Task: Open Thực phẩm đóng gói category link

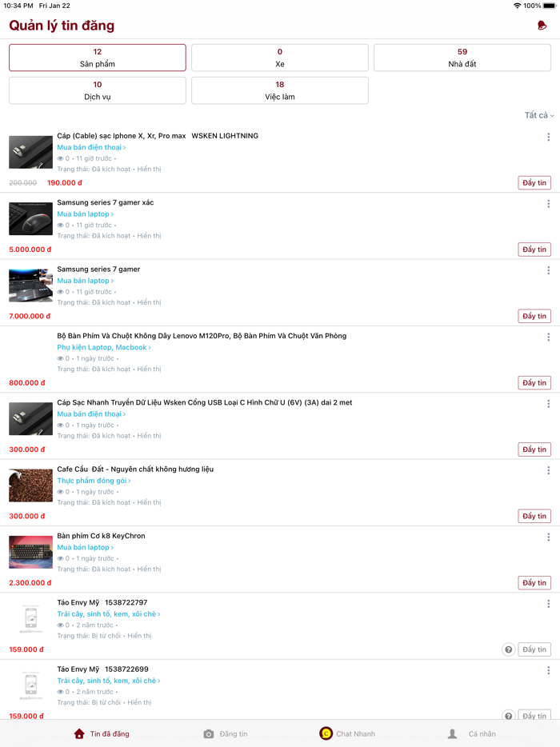Action: pyautogui.click(x=94, y=481)
